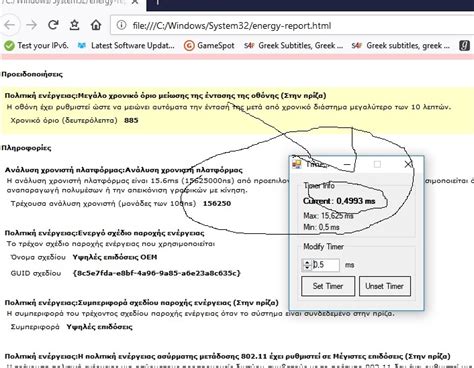Click the up/down stepper of the ms field
The height and width of the screenshot is (368, 474).
307,265
